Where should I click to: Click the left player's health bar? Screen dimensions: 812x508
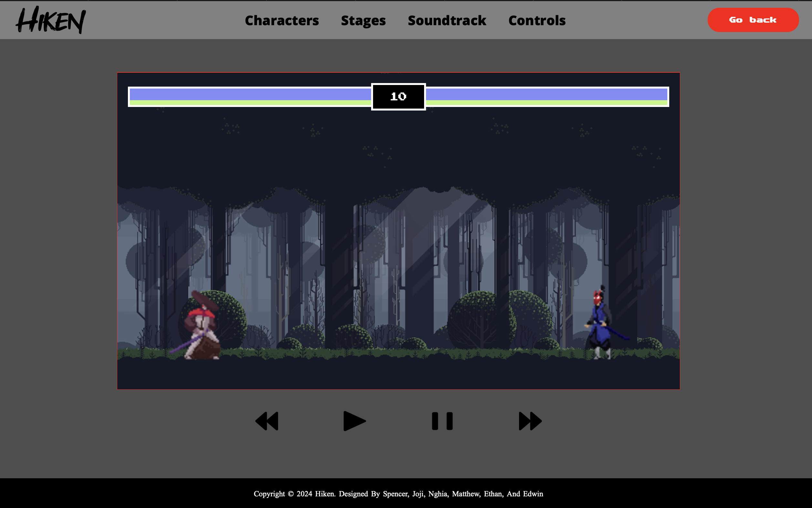[250, 97]
